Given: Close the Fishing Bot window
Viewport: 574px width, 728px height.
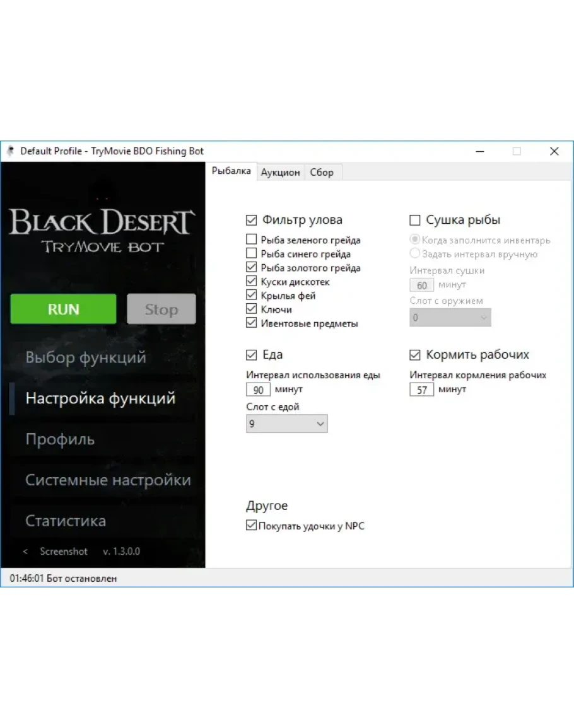Looking at the screenshot, I should tap(554, 151).
